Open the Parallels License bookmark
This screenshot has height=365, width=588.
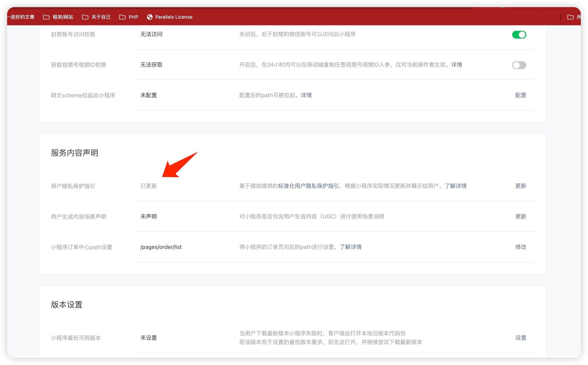[x=170, y=17]
